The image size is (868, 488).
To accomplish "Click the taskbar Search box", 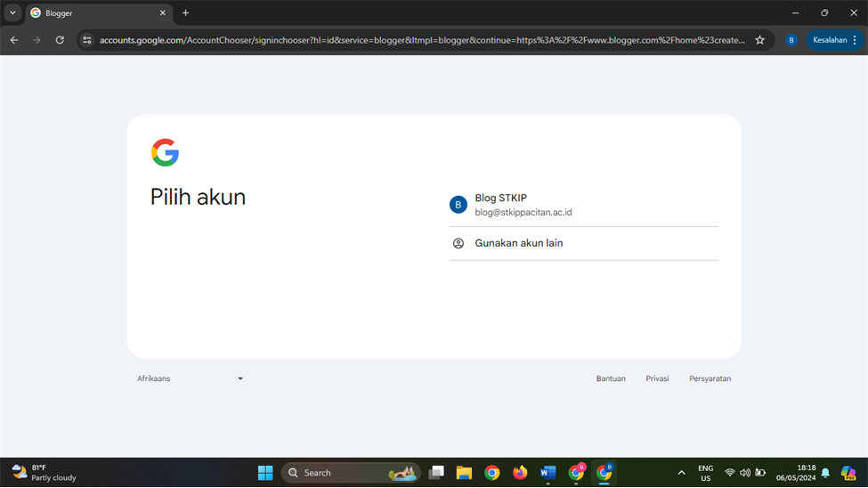I will [351, 473].
